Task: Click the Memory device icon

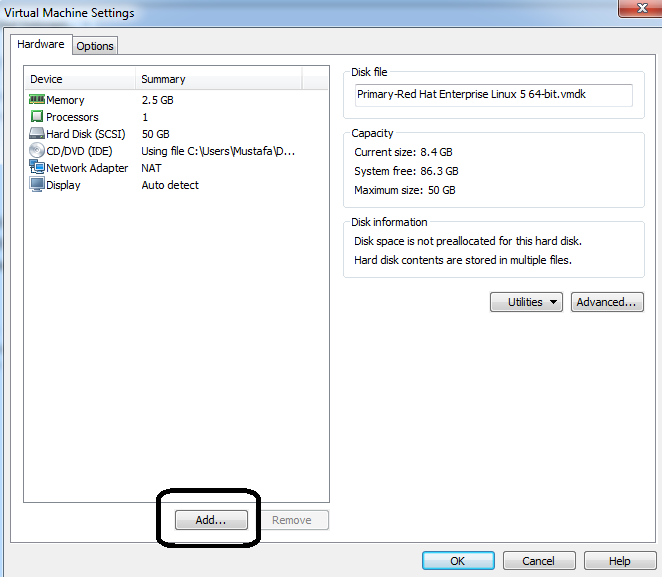Action: [37, 100]
